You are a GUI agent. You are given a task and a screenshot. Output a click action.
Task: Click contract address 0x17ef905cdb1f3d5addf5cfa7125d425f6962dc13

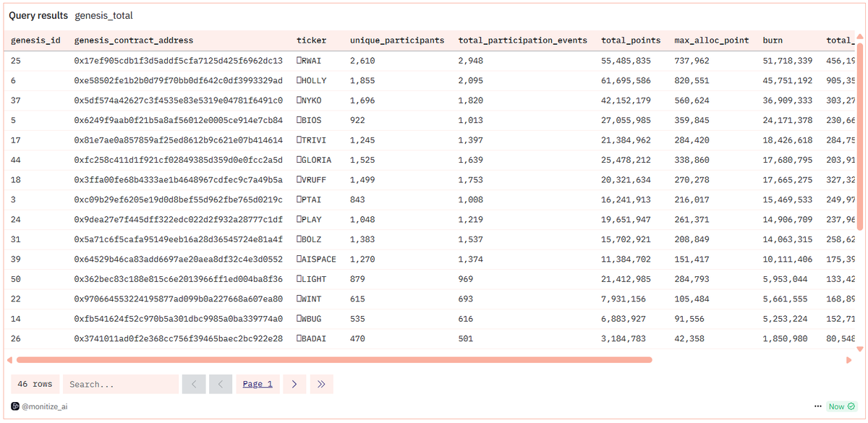tap(179, 61)
